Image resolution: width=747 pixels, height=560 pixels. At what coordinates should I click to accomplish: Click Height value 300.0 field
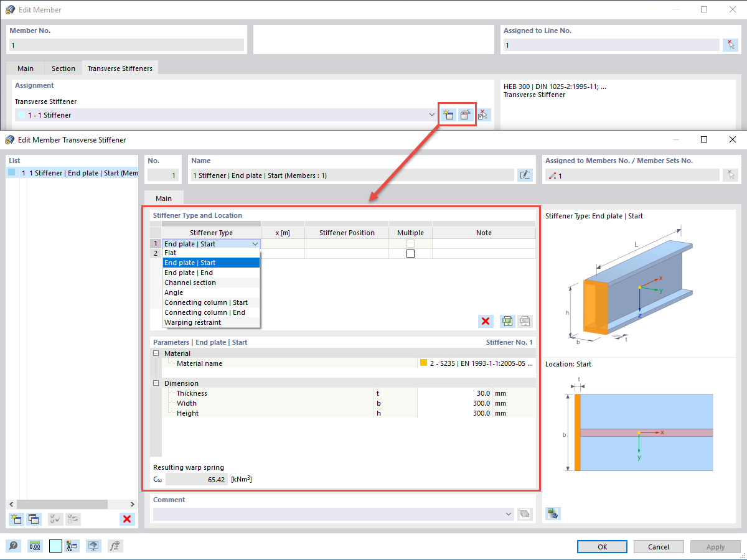(x=454, y=413)
